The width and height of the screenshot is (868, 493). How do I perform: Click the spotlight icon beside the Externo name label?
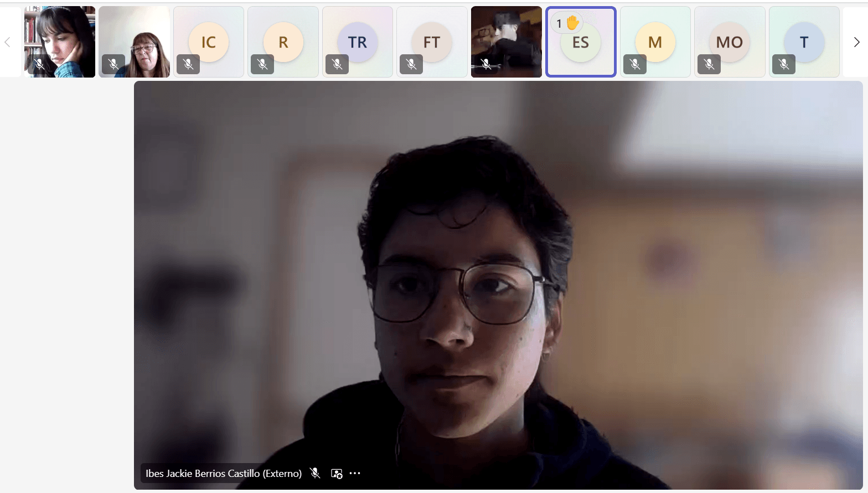tap(337, 474)
